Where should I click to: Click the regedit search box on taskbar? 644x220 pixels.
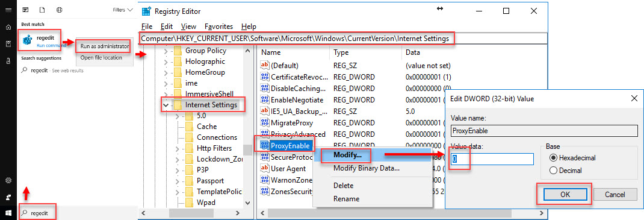click(x=78, y=213)
